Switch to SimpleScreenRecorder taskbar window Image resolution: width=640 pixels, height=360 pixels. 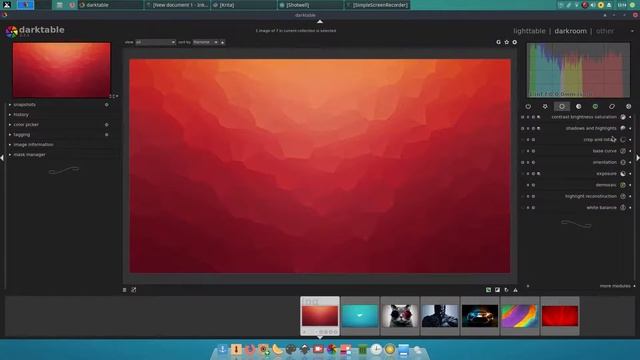click(x=377, y=5)
